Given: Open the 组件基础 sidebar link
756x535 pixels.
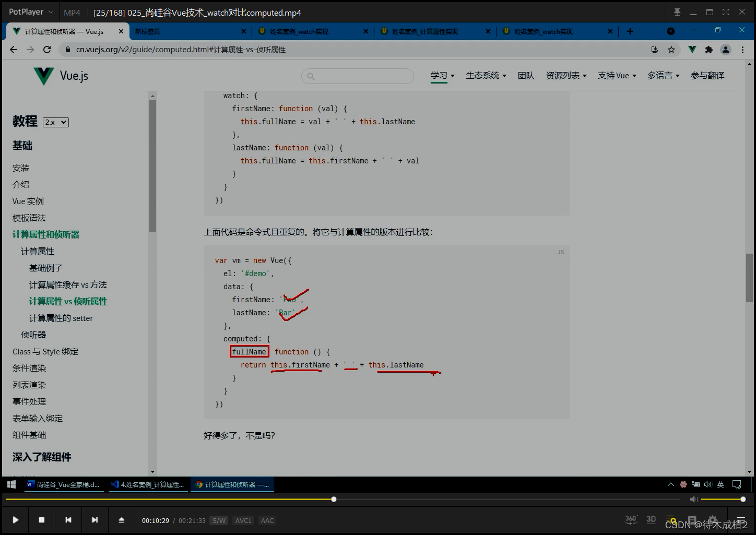Looking at the screenshot, I should pos(29,435).
